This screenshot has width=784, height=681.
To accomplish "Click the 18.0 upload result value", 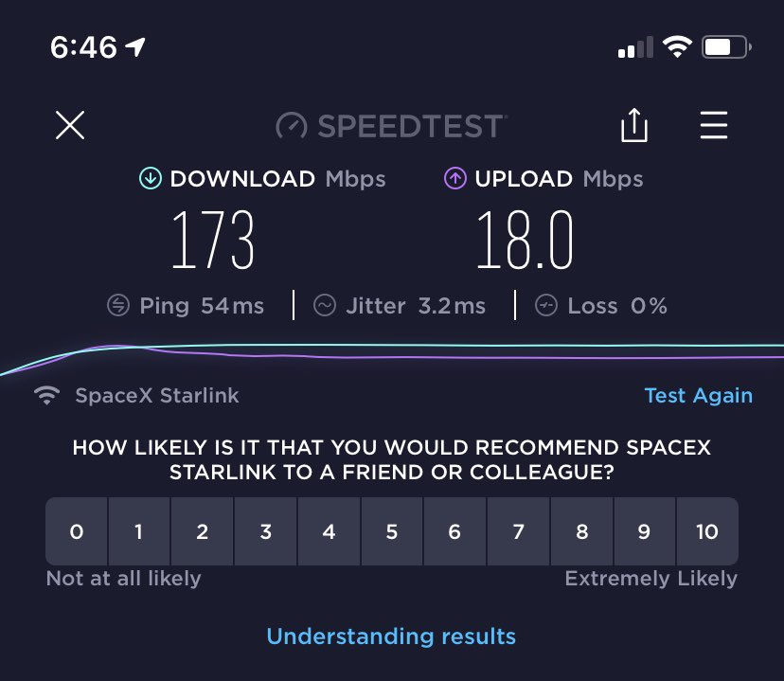I will 523,238.
